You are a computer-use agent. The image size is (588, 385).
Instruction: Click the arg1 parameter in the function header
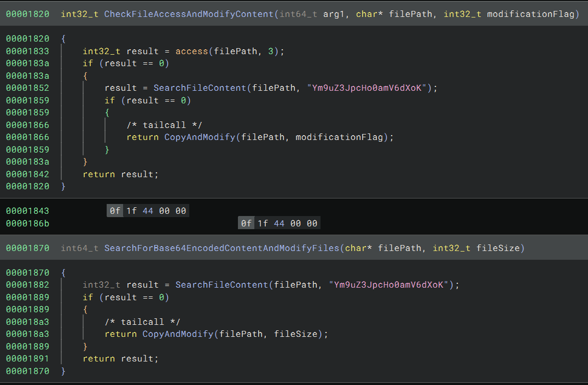click(x=334, y=14)
